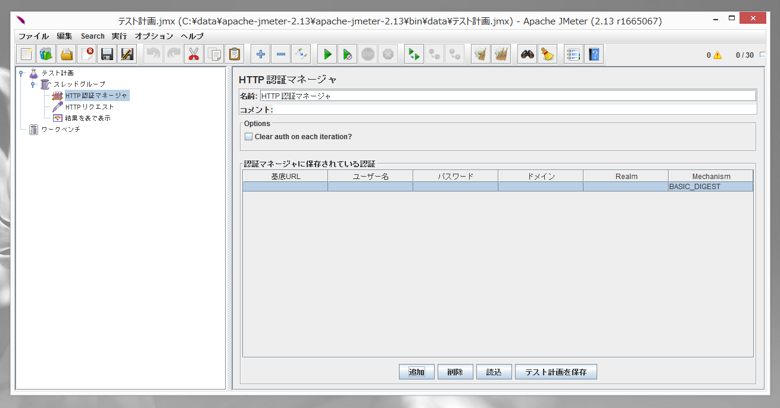Select HTTP リクエスト tree node
The image size is (780, 408).
pos(90,107)
